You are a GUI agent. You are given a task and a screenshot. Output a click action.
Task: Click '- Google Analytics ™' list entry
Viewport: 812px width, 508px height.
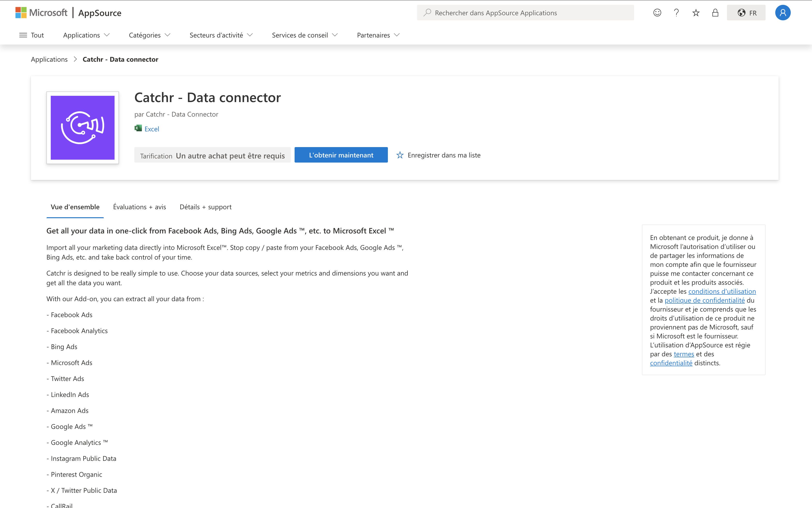click(x=78, y=442)
